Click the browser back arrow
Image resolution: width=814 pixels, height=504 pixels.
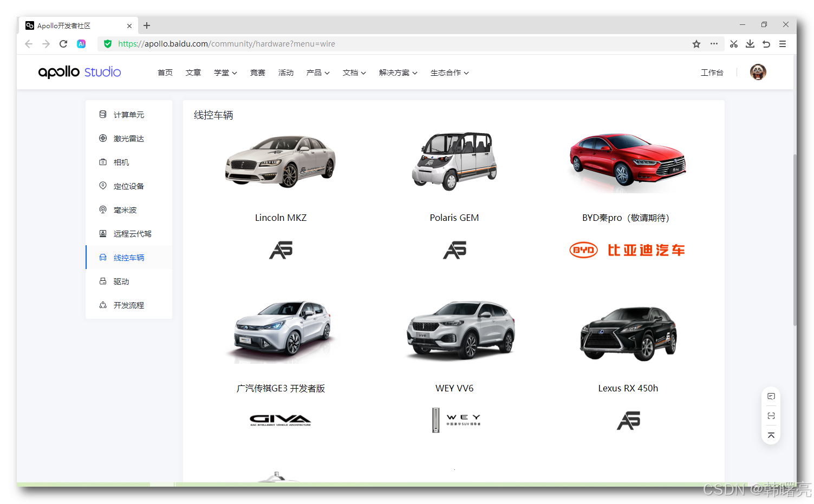click(x=29, y=44)
